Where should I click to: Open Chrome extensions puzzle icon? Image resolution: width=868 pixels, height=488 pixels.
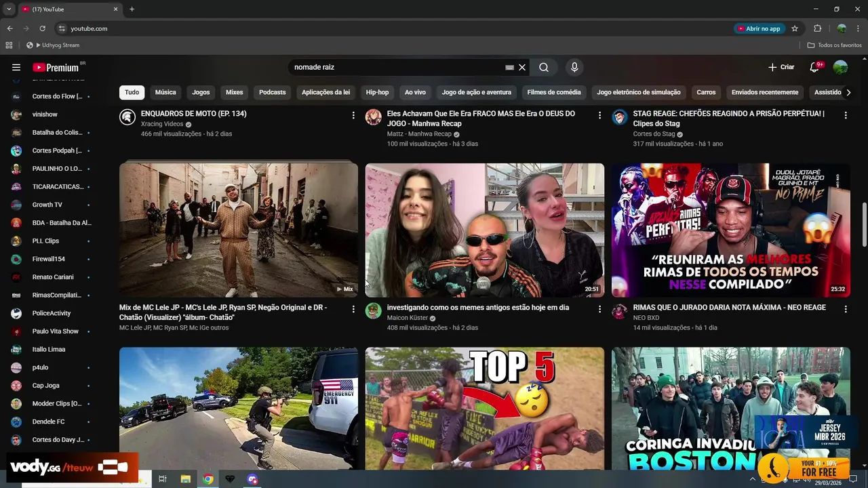click(x=817, y=28)
